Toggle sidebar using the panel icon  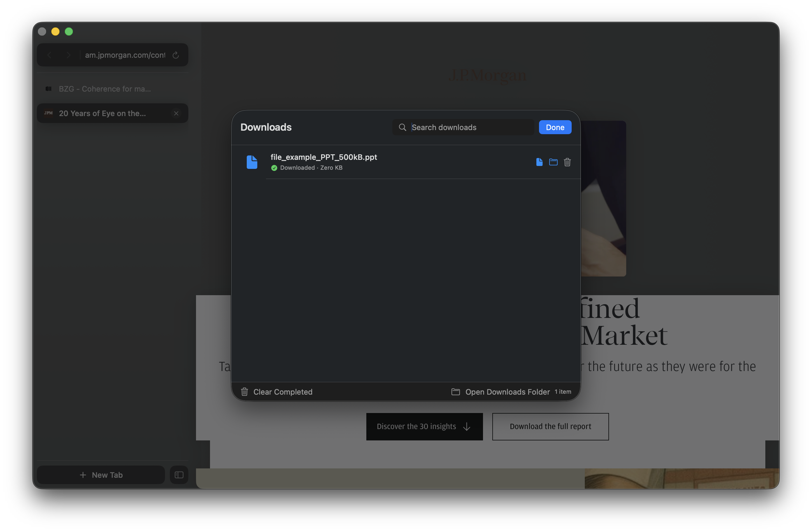click(x=179, y=475)
